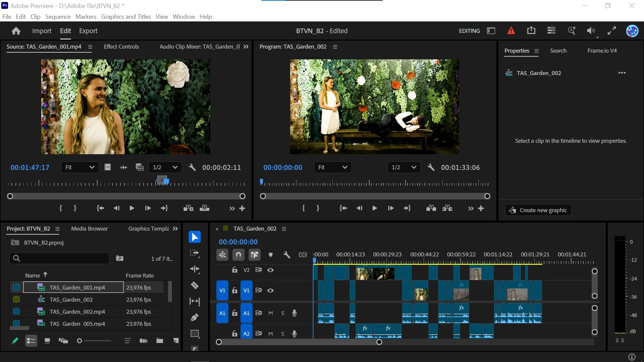The image size is (644, 362).
Task: Click Lift button in Program monitor
Action: pos(431,208)
